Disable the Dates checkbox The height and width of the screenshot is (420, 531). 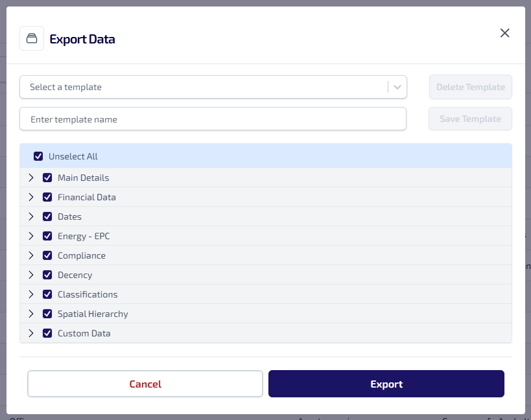47,216
